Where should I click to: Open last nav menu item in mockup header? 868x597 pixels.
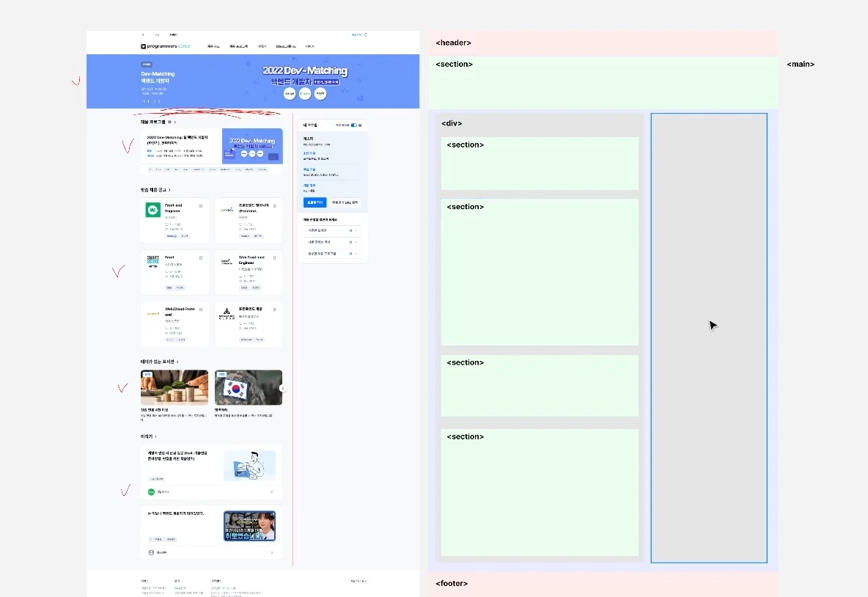click(x=310, y=46)
